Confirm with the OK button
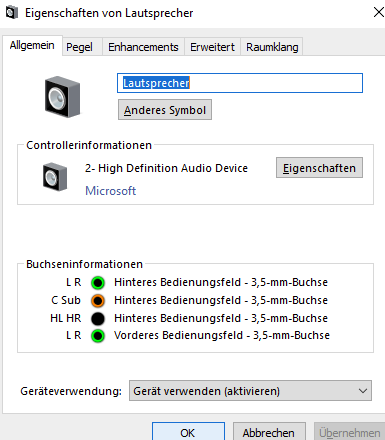 188,432
